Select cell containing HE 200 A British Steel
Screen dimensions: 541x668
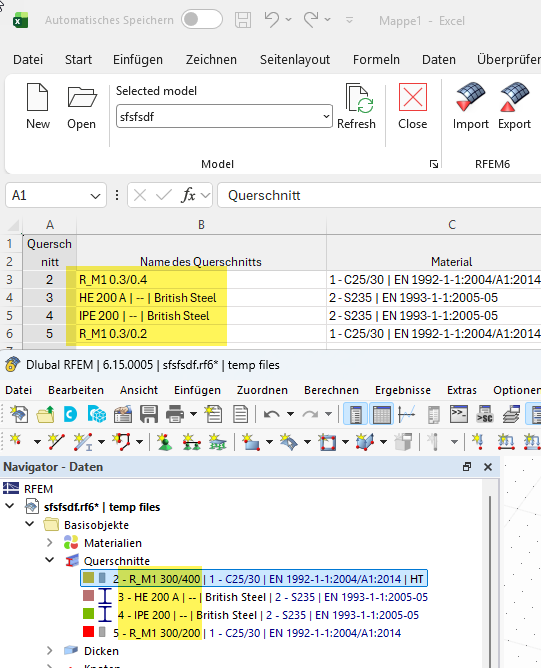click(x=201, y=298)
